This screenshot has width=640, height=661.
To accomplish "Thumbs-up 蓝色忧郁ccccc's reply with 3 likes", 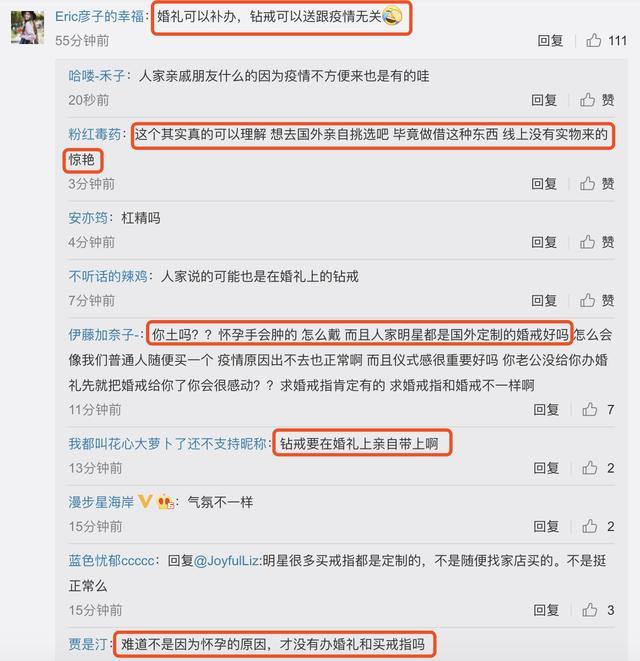I will 589,610.
